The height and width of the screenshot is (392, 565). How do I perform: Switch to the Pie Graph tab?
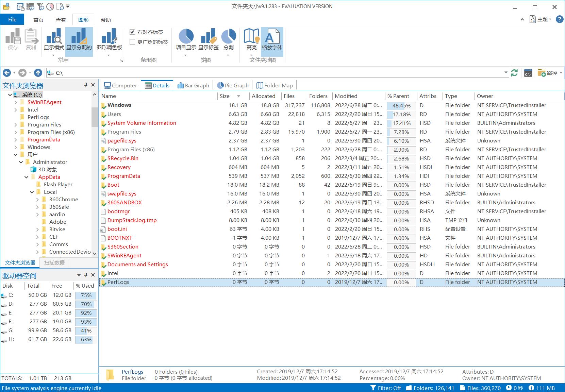click(x=233, y=85)
